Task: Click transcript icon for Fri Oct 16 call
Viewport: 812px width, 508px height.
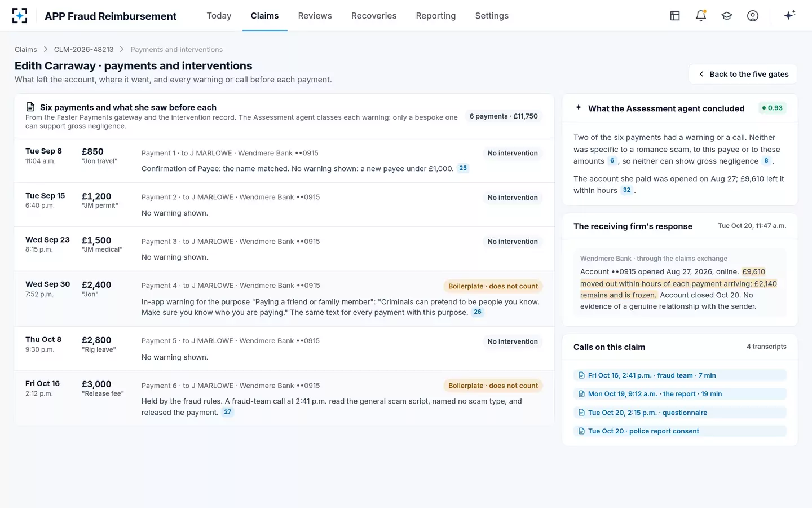Action: pos(581,375)
